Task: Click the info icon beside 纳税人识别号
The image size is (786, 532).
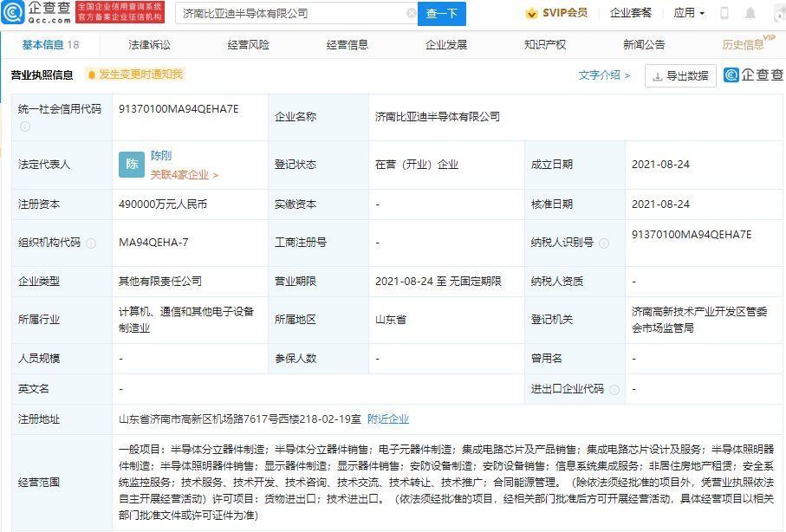Action: (604, 243)
